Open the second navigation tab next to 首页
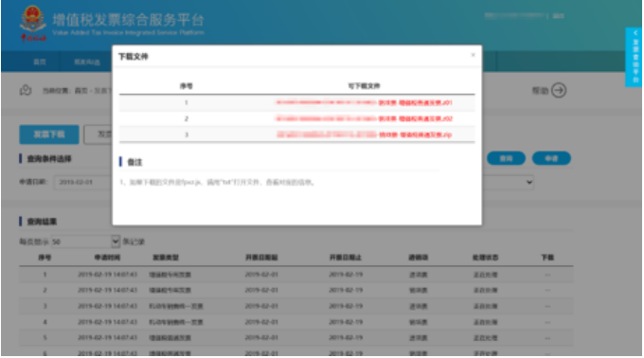 pos(87,62)
